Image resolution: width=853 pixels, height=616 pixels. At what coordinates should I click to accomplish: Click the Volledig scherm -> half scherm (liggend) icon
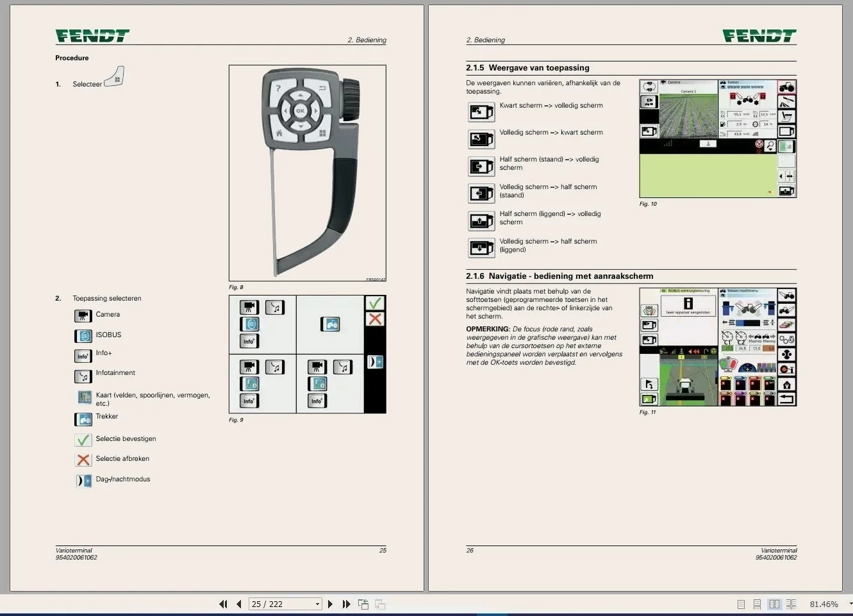481,247
